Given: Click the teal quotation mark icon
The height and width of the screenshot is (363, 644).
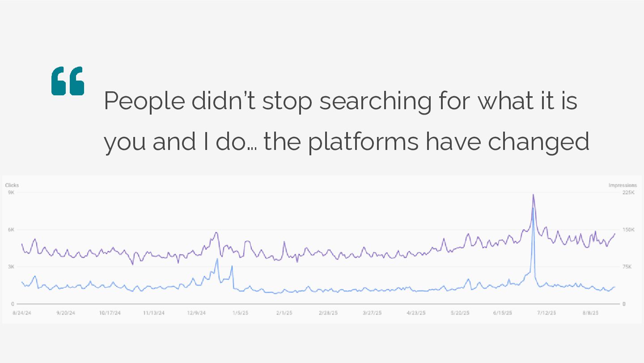Looking at the screenshot, I should coord(68,81).
